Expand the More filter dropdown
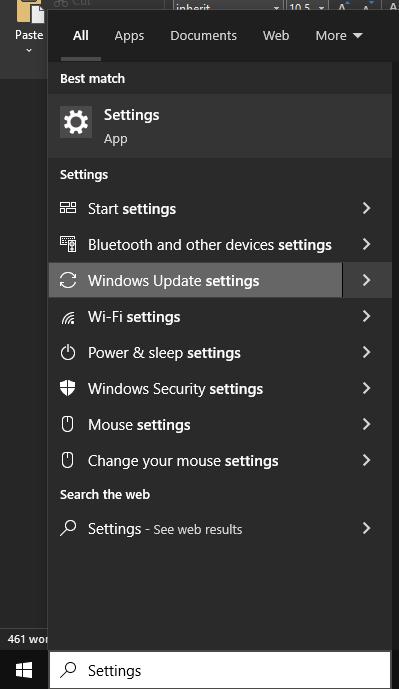 pos(339,36)
